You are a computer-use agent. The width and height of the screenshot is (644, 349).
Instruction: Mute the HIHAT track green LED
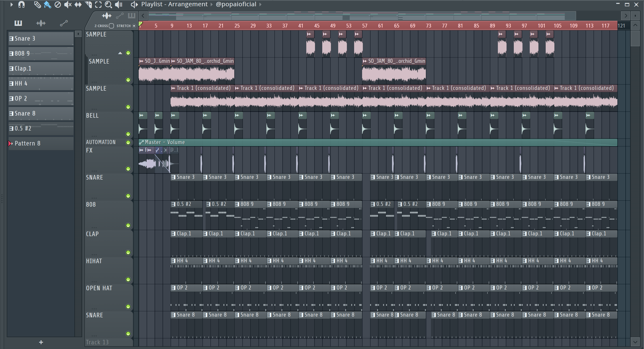[128, 279]
